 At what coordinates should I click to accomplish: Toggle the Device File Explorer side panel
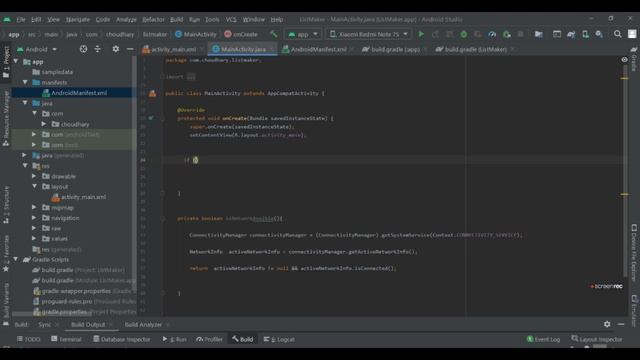[x=634, y=253]
